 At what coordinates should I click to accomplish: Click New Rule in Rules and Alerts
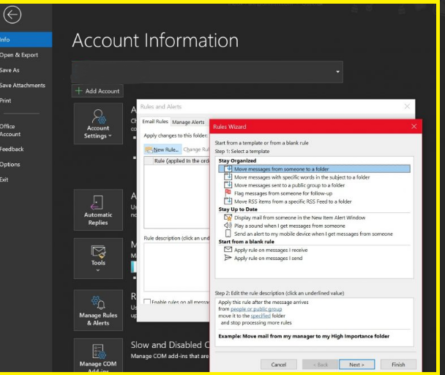pos(163,150)
